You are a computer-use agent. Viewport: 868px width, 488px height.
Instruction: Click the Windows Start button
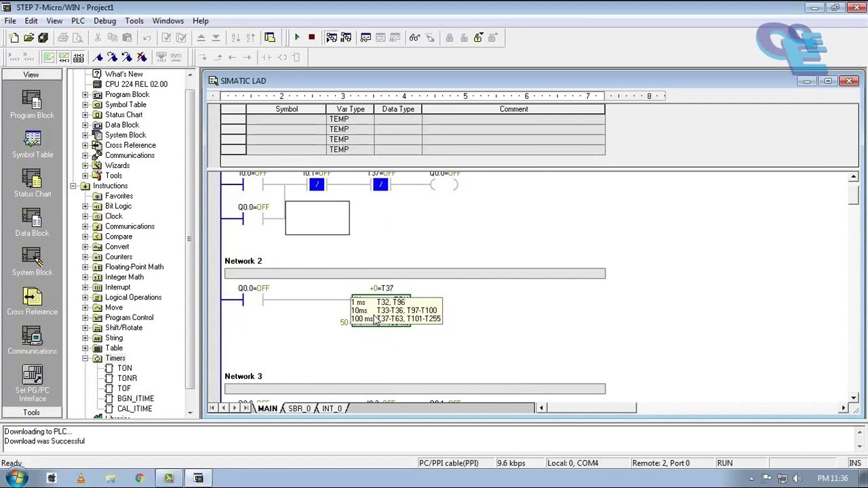pyautogui.click(x=16, y=478)
